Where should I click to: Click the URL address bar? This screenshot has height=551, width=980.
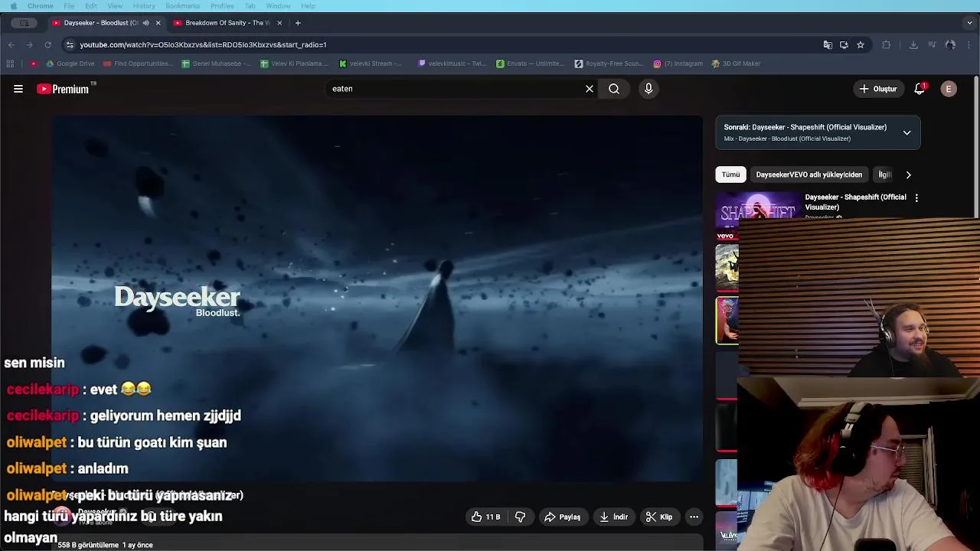click(444, 44)
